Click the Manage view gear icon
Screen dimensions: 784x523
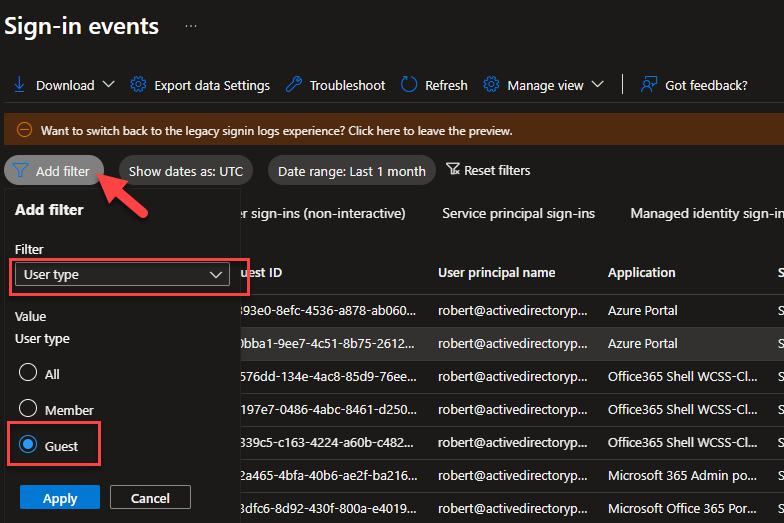pos(491,85)
